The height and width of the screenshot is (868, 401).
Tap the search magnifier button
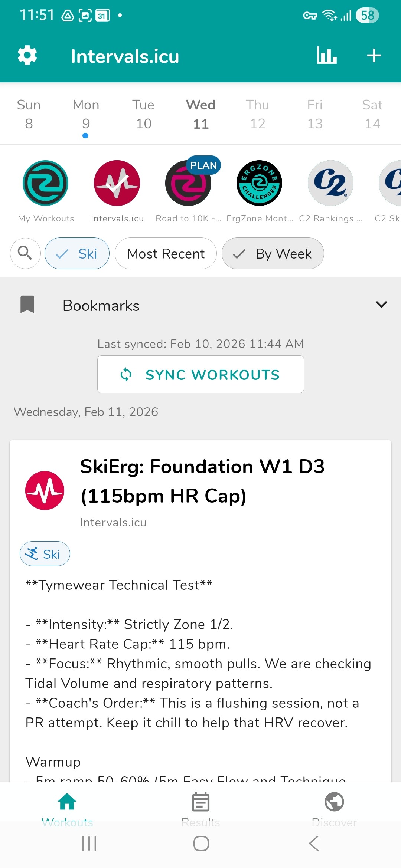point(25,253)
